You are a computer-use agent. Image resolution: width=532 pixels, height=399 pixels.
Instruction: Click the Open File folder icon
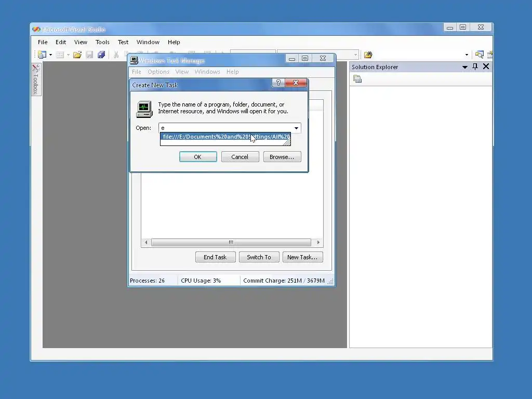point(77,55)
